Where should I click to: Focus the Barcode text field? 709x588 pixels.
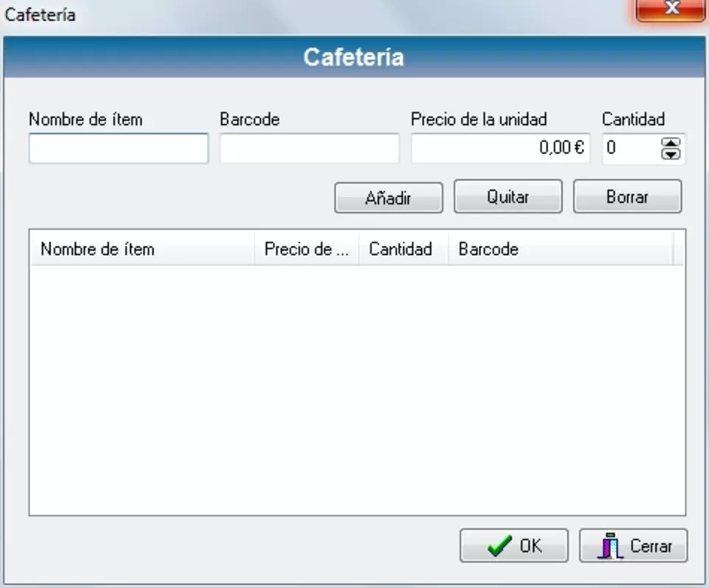[x=310, y=148]
